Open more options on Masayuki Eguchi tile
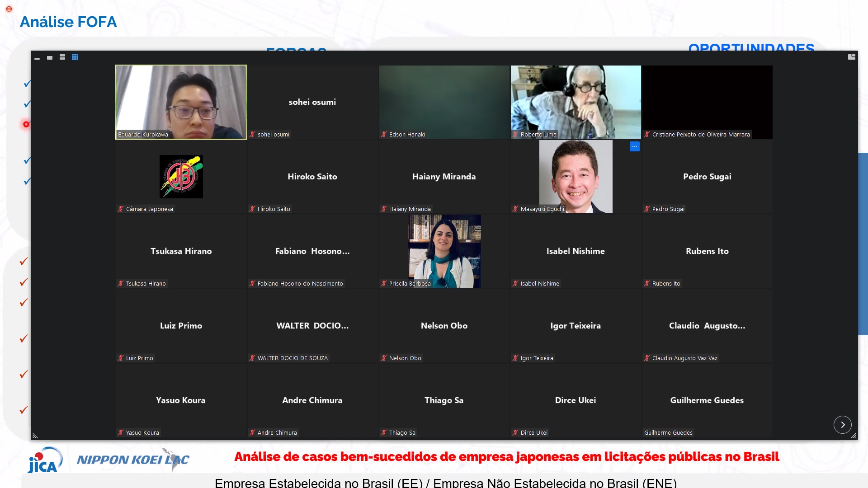868x488 pixels. coord(634,146)
